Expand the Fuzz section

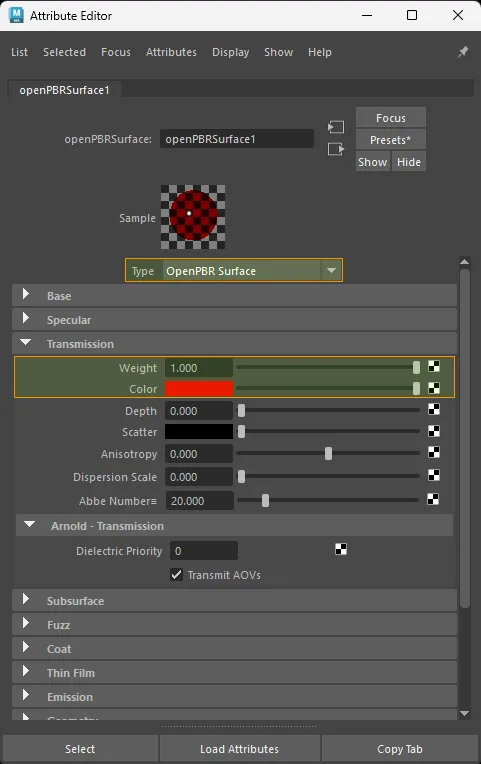(x=234, y=625)
